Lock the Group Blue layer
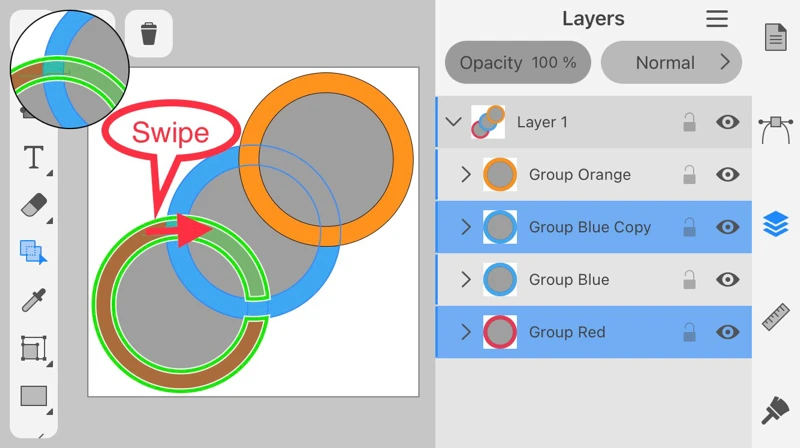 pos(689,280)
